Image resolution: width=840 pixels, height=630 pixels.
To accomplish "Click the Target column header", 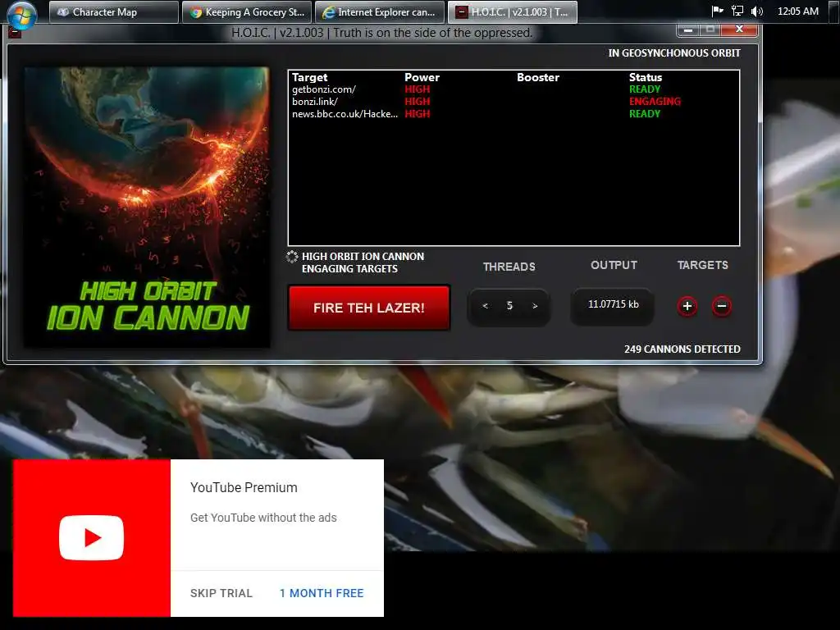I will [x=309, y=77].
